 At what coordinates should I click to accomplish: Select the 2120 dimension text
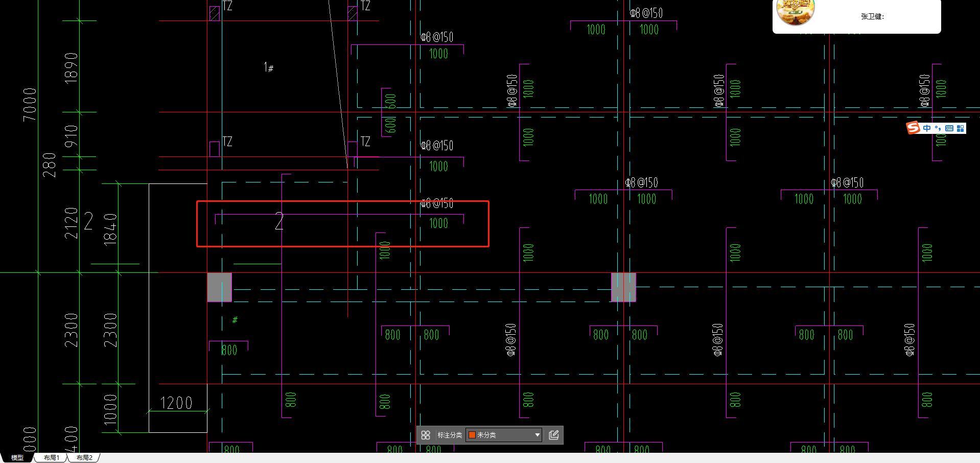point(71,223)
